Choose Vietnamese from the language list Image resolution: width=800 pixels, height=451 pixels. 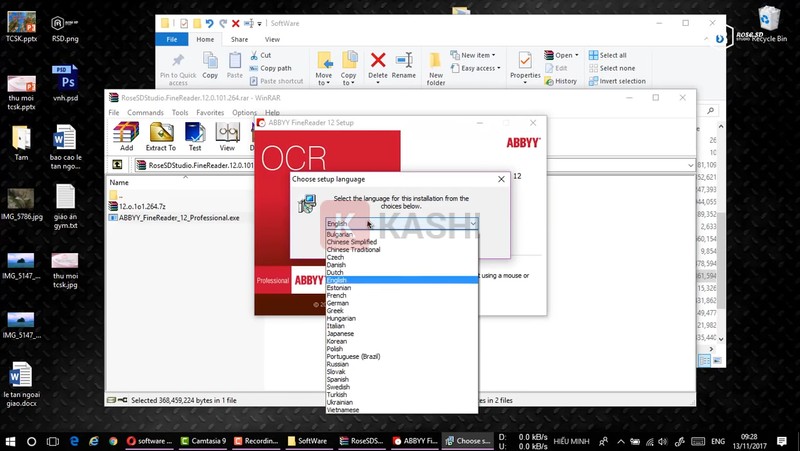coord(343,410)
